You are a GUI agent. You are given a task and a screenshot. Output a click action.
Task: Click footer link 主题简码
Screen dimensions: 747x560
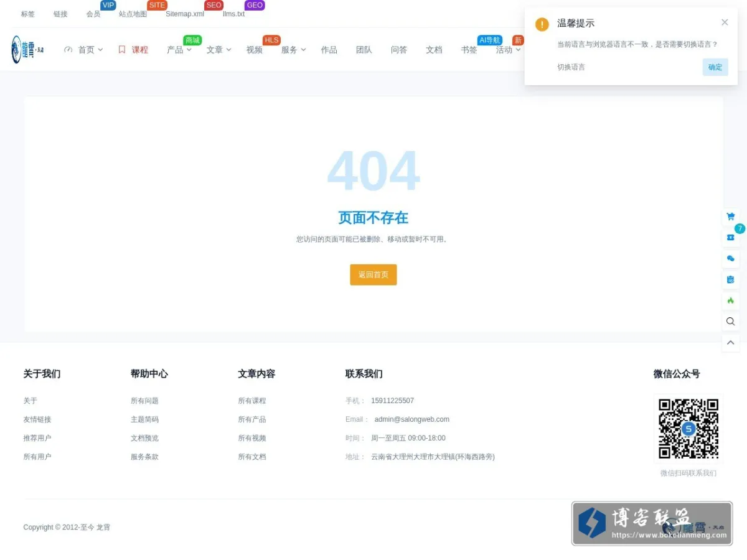tap(144, 419)
